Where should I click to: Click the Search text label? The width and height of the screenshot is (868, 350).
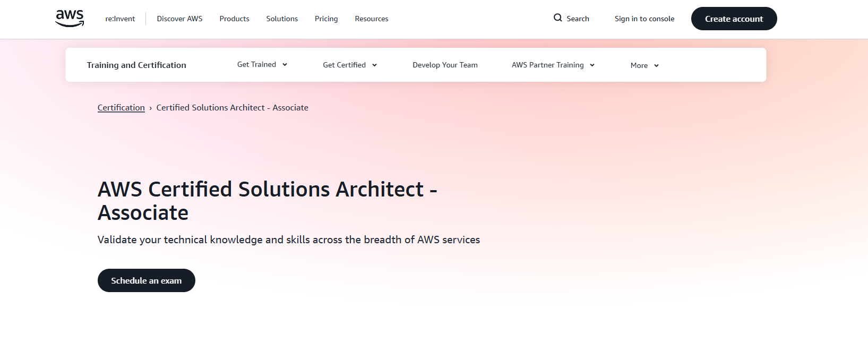coord(578,19)
